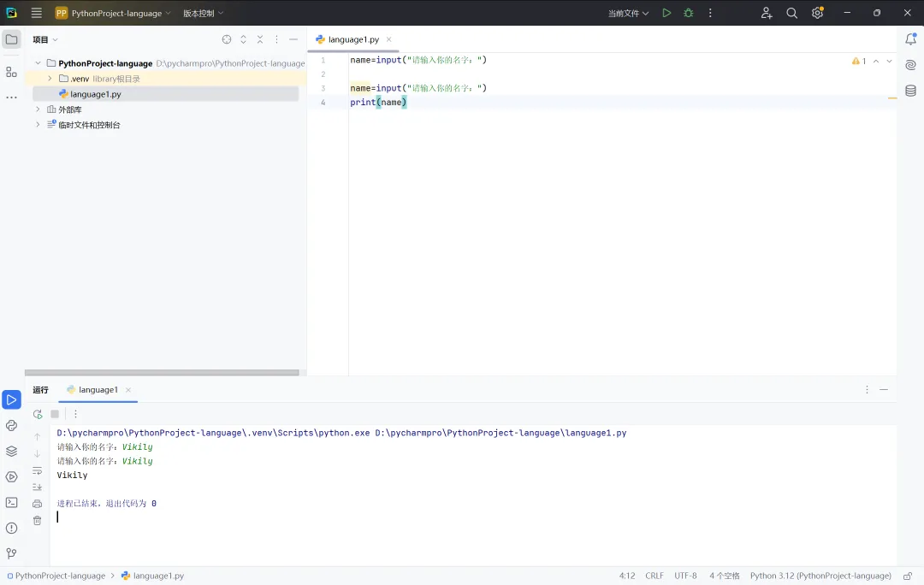Open the Structure tool window icon
Image resolution: width=924 pixels, height=585 pixels.
pos(11,72)
